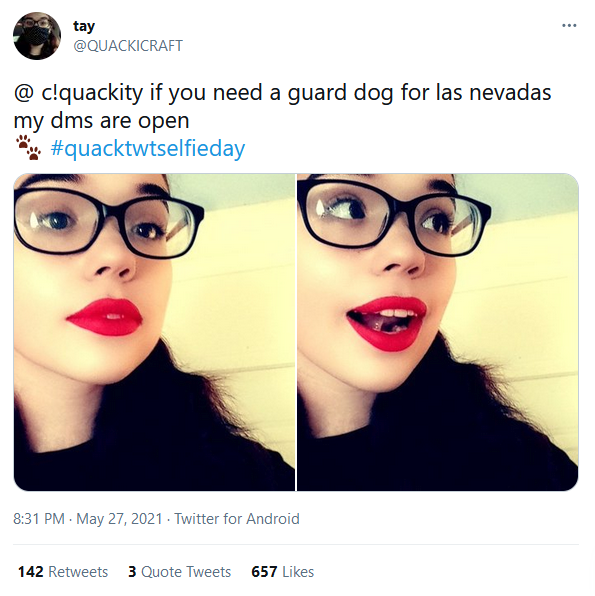The height and width of the screenshot is (596, 595).
Task: Open the 8:31 PM timestamp link
Action: [x=39, y=518]
